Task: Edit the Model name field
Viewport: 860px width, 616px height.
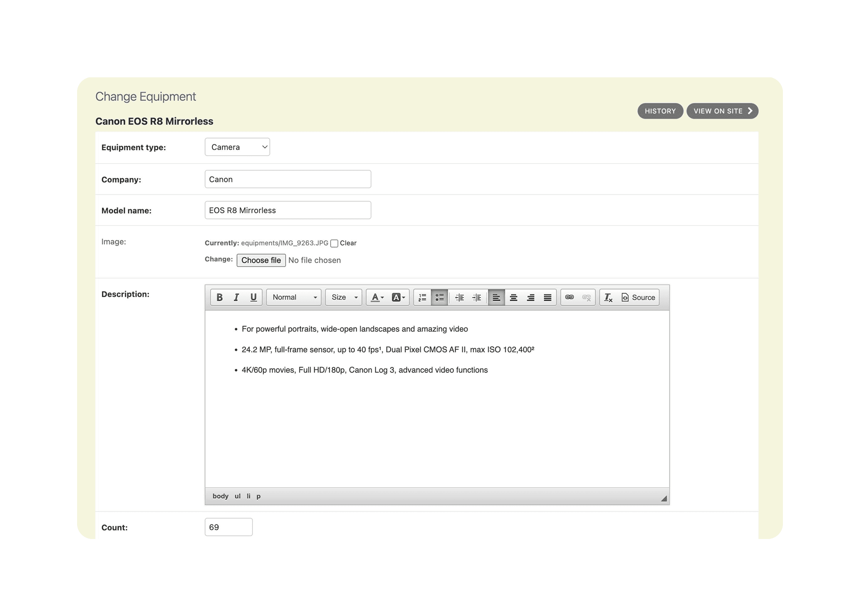Action: (x=288, y=210)
